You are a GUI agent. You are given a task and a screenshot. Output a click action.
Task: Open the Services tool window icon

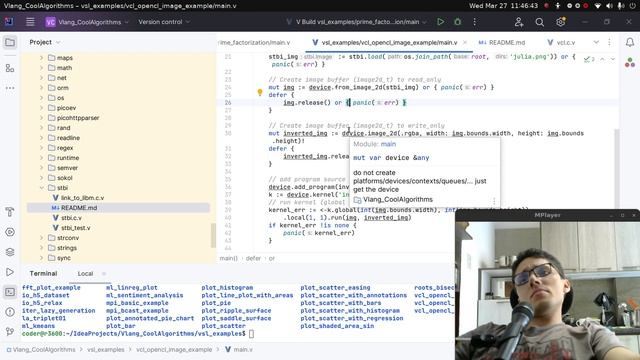[10, 232]
